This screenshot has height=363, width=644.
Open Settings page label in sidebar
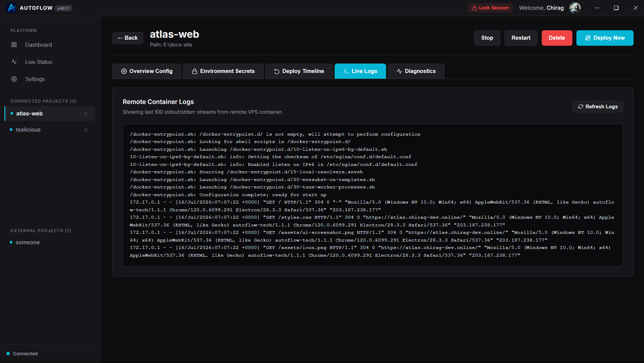[35, 79]
